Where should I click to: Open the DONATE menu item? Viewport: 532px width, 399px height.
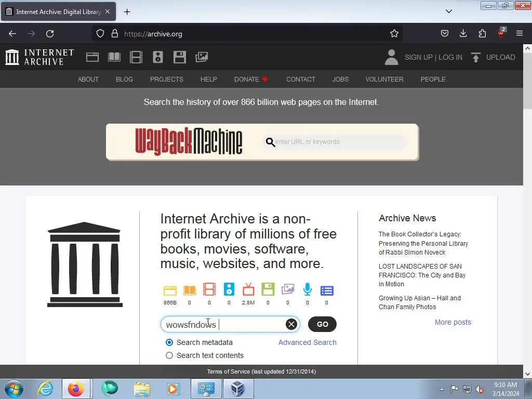coord(251,79)
